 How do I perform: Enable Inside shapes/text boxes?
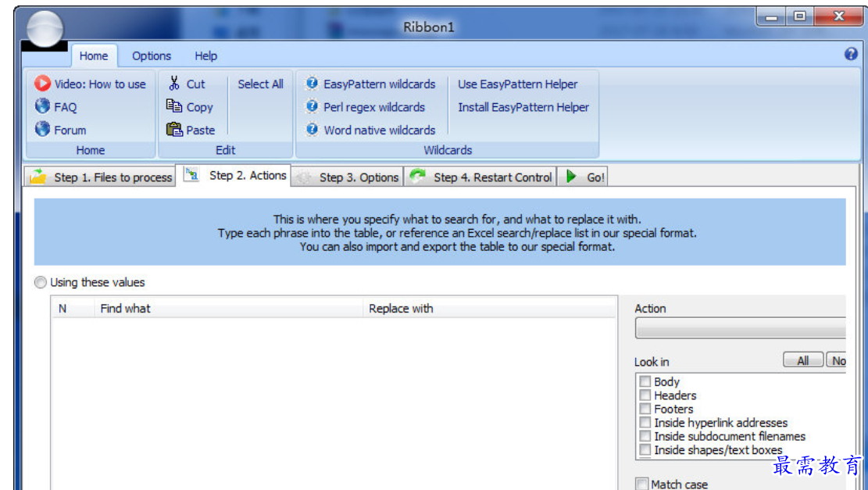pyautogui.click(x=645, y=449)
